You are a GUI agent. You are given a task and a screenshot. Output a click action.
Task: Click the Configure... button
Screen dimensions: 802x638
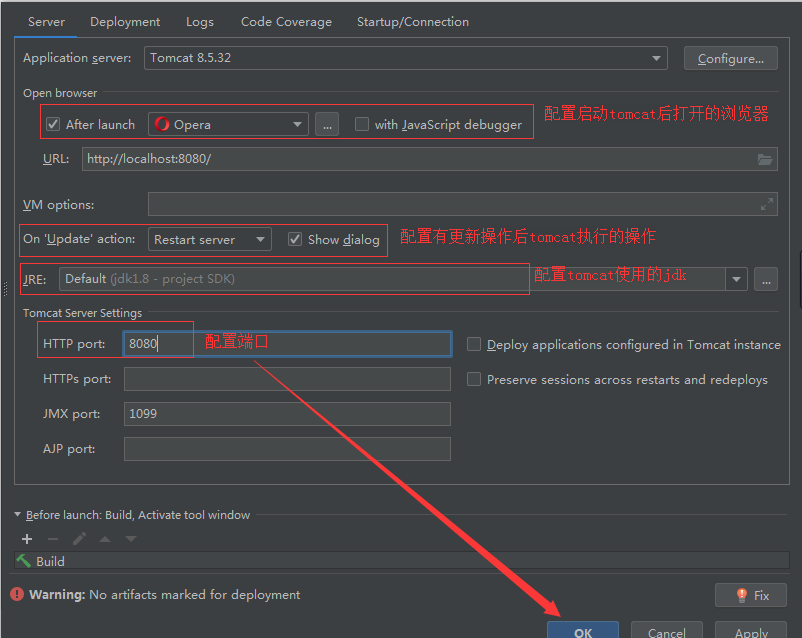pos(730,58)
